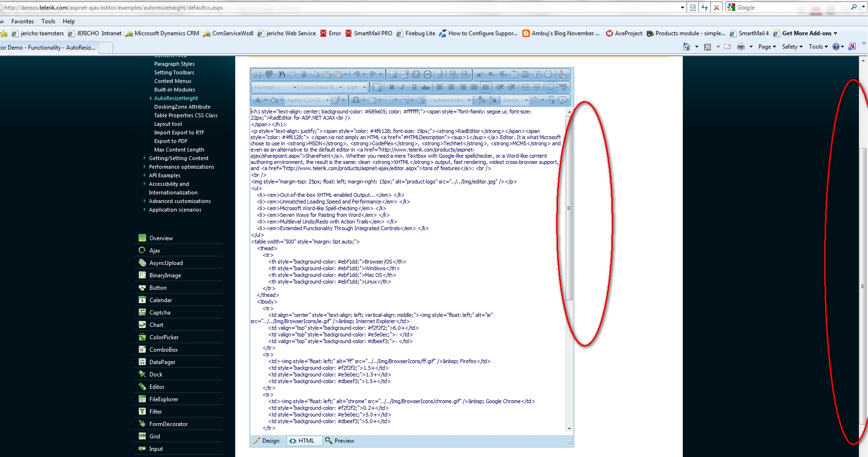Open the ColorPicker control demo
Screen dimensions: 868x457
point(164,337)
